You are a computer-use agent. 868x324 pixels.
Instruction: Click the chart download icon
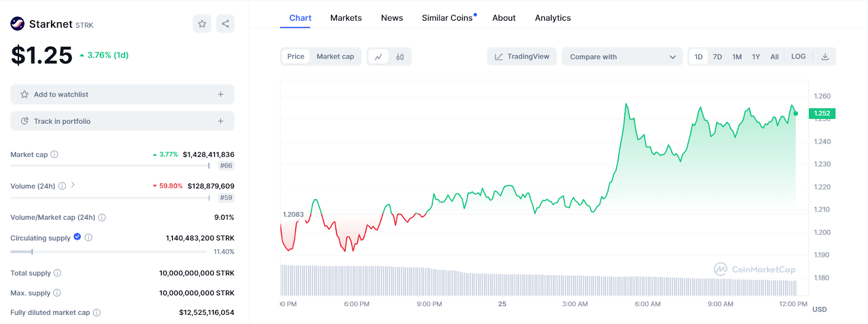[x=825, y=56]
